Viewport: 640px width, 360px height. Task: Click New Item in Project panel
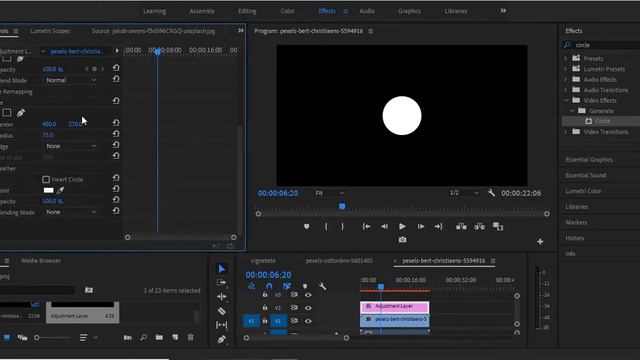(x=175, y=337)
